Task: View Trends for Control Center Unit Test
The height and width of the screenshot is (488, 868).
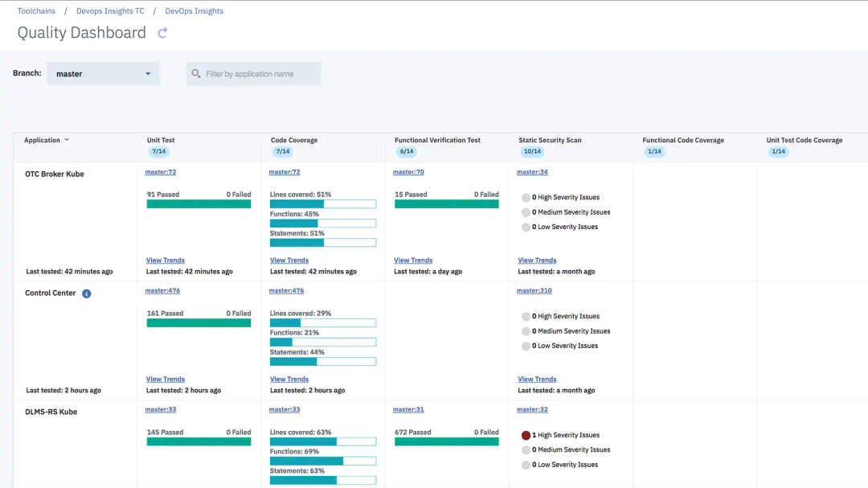Action: click(x=166, y=379)
